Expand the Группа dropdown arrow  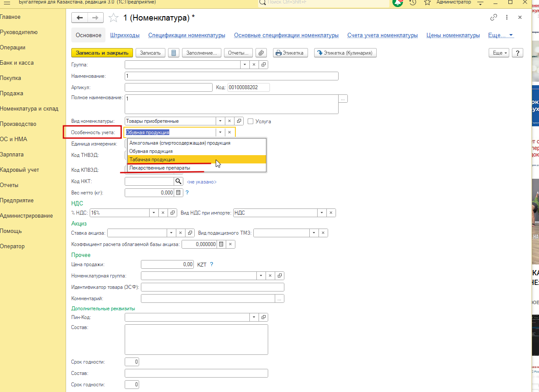pyautogui.click(x=245, y=65)
